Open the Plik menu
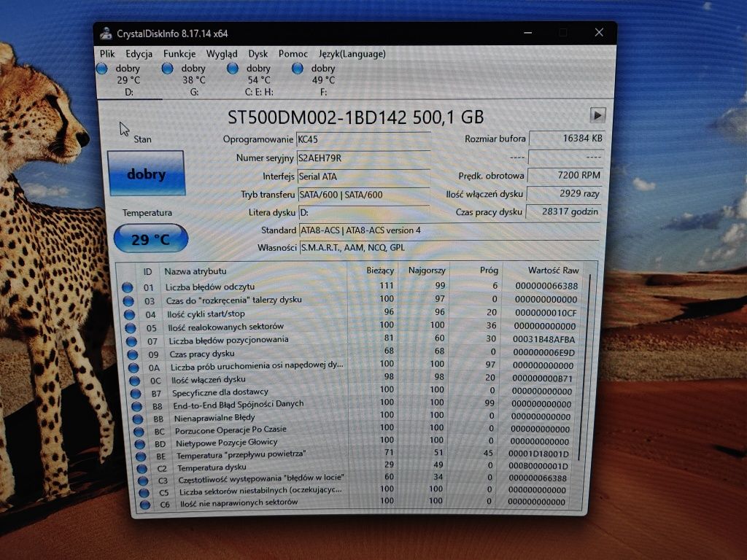Viewport: 747px width, 560px height. point(107,54)
